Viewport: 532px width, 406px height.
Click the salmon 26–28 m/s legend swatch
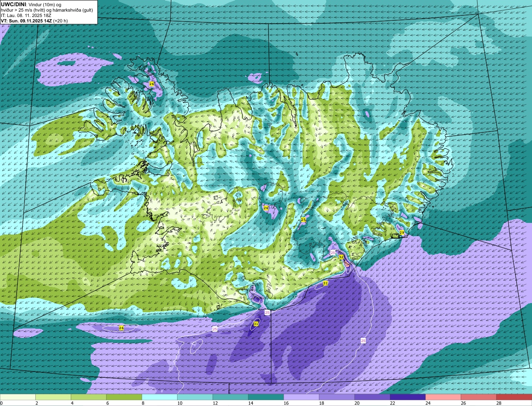tap(479, 397)
